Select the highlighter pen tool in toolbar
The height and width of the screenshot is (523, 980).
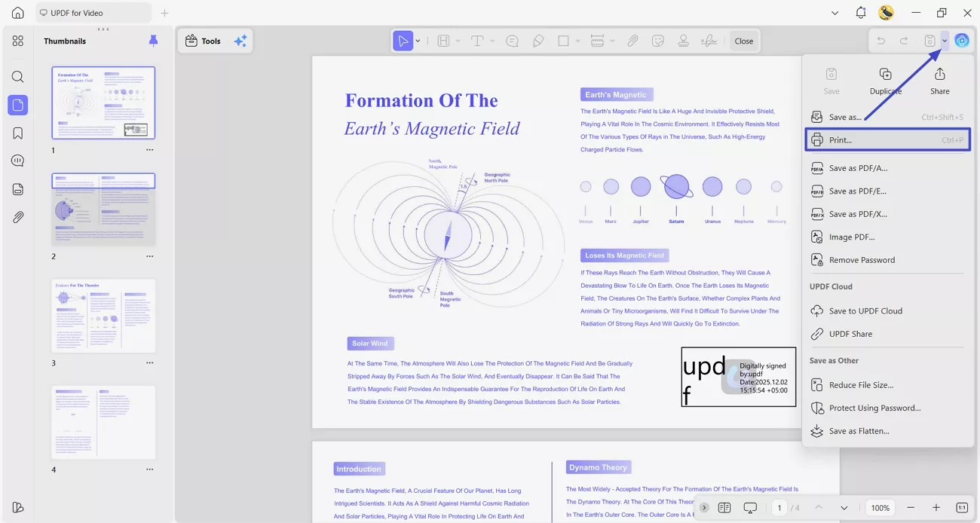[538, 41]
